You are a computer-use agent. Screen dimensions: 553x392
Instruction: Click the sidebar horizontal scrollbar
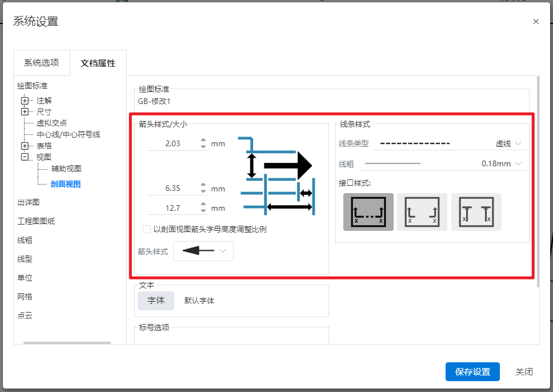click(x=67, y=343)
